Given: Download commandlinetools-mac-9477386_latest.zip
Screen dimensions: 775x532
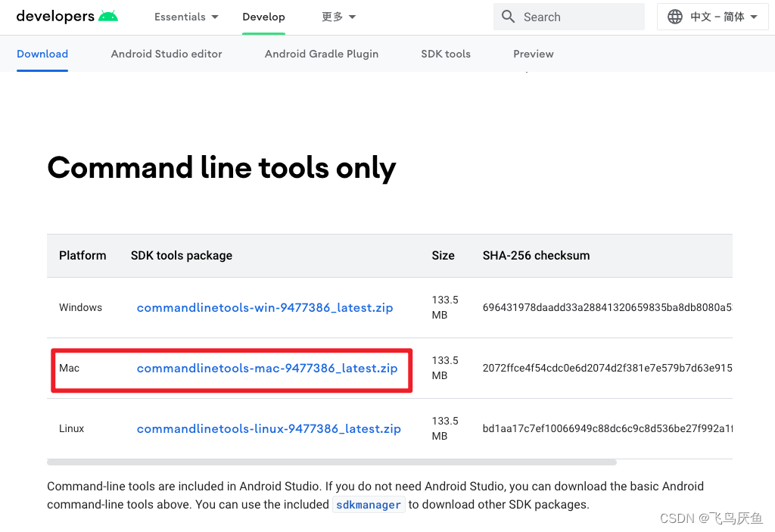Looking at the screenshot, I should [x=267, y=369].
